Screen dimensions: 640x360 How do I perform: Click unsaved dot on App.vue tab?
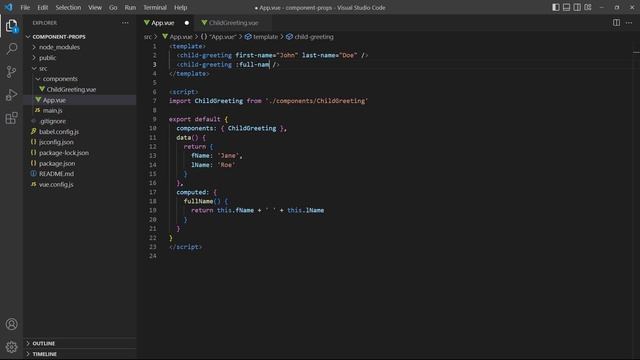[187, 23]
